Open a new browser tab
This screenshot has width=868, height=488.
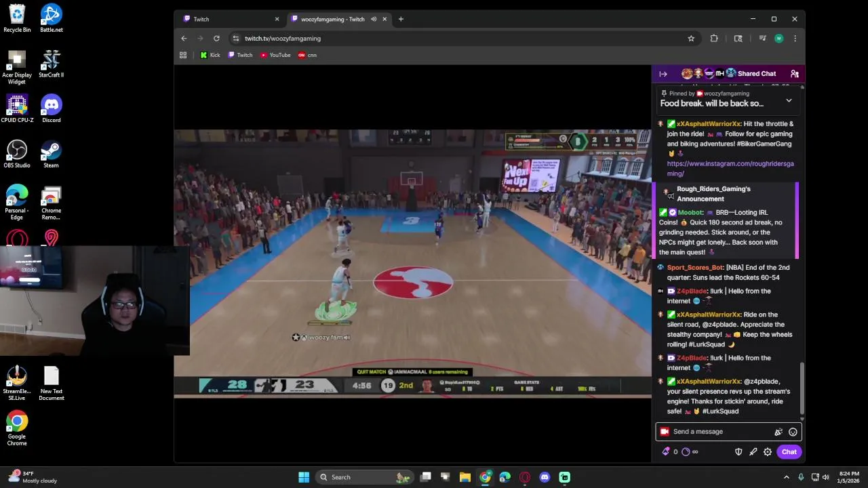[401, 19]
